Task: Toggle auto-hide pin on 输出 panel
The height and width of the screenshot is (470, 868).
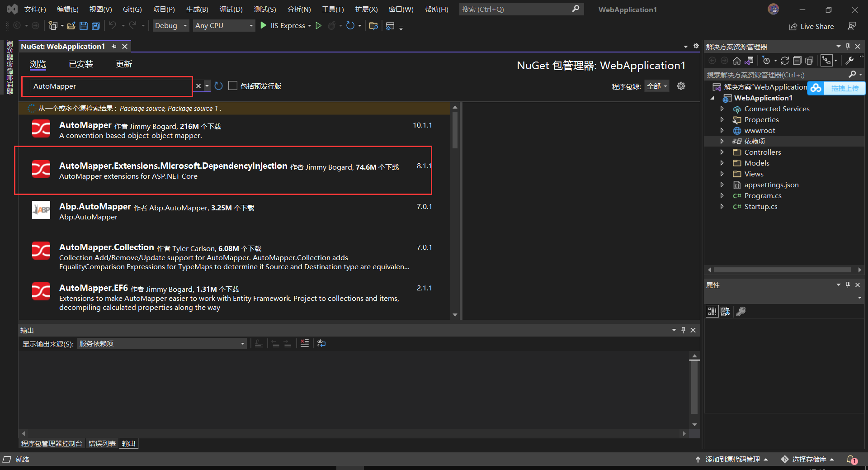Action: coord(683,330)
